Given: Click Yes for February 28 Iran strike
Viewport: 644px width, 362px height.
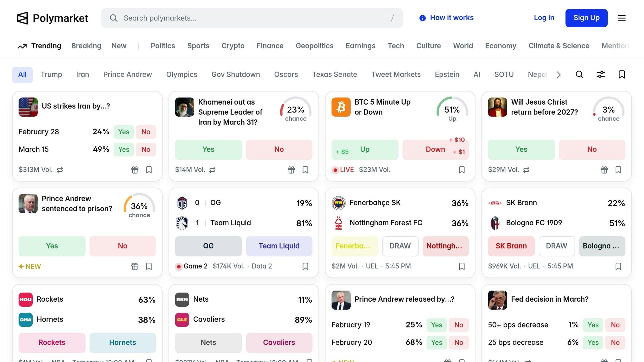Looking at the screenshot, I should pyautogui.click(x=124, y=132).
